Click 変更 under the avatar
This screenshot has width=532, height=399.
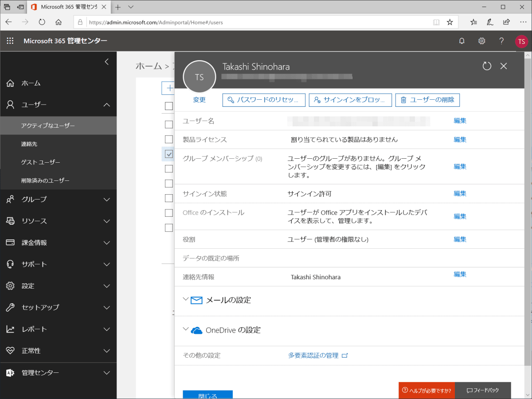(199, 100)
